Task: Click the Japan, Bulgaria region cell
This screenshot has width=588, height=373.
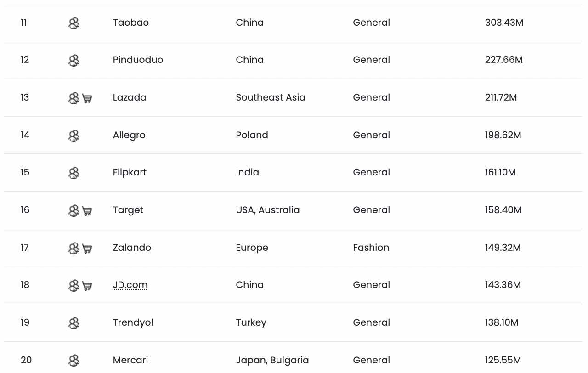Action: 272,360
